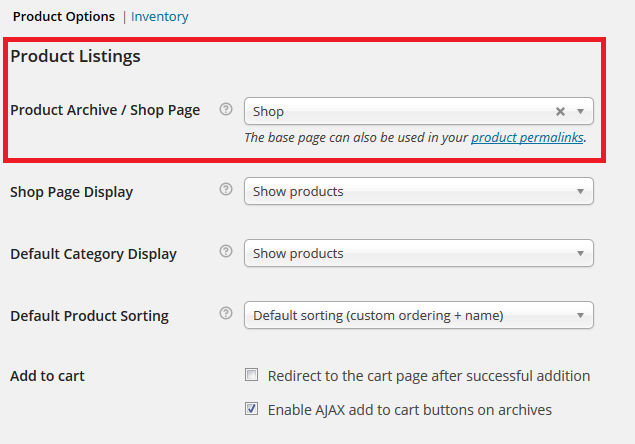This screenshot has height=444, width=635.
Task: Open the Default Category Display dropdown
Action: tap(419, 253)
